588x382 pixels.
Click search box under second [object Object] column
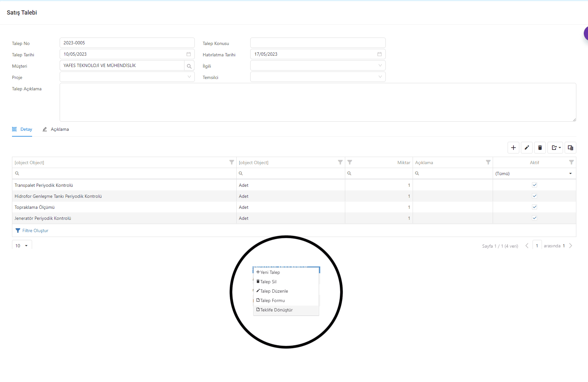pos(291,174)
